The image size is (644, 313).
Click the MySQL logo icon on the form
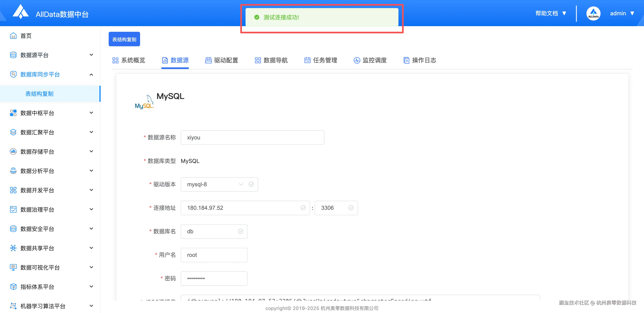[x=144, y=101]
